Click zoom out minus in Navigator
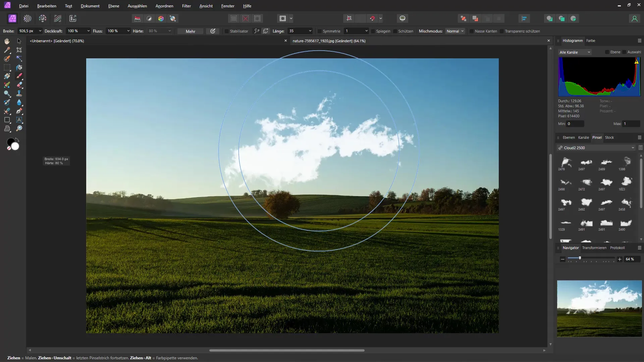644x362 pixels. click(x=562, y=259)
